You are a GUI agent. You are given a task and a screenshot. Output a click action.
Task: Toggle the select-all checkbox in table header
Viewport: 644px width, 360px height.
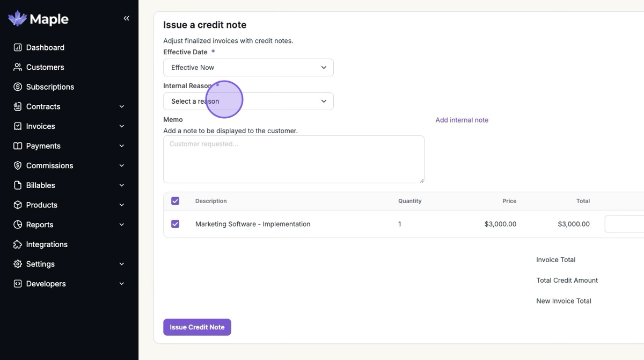175,201
